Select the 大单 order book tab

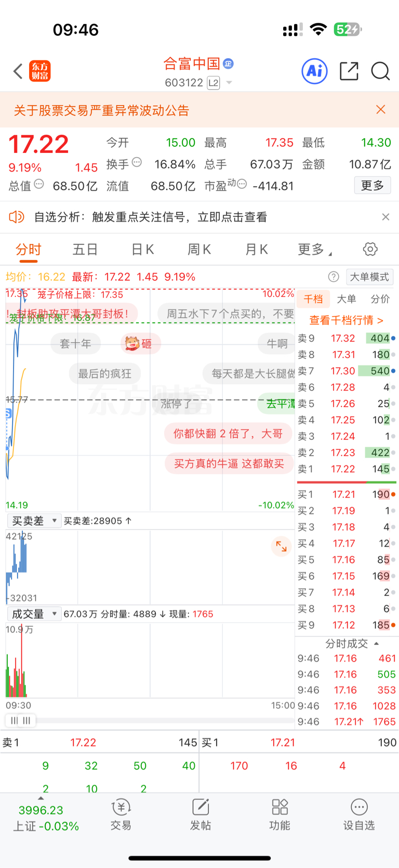347,299
